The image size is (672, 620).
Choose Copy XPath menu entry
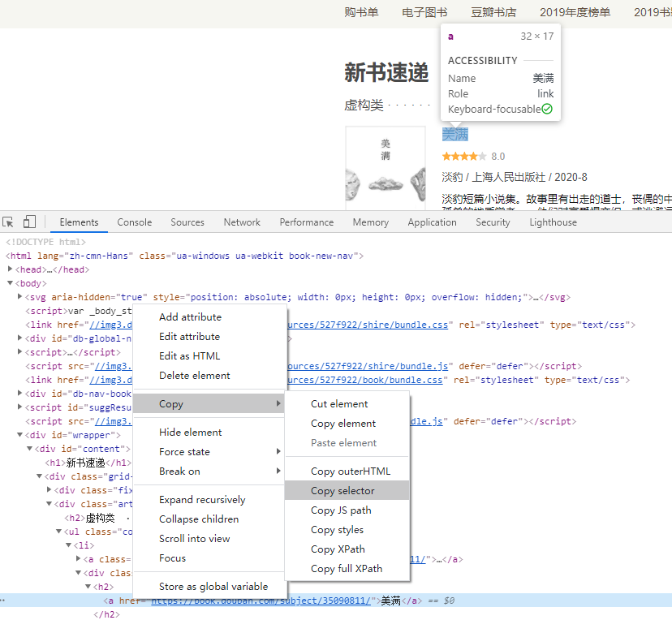[338, 549]
